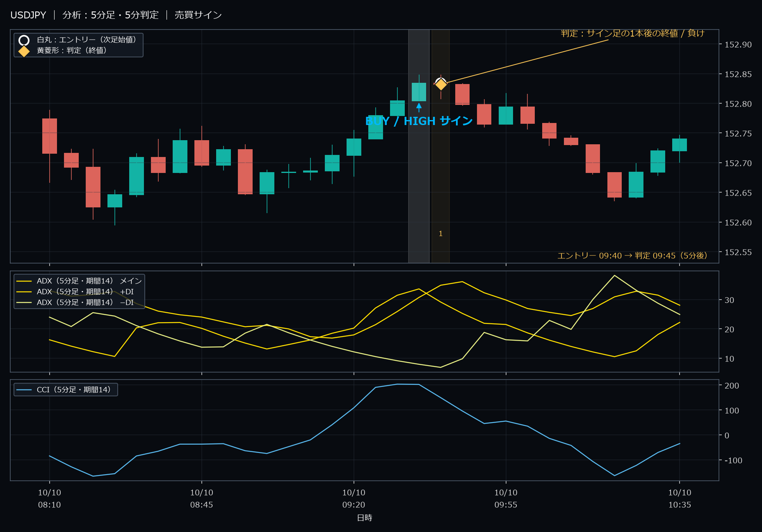Viewport: 762px width, 532px height.
Task: Click the first red candle at 08:10
Action: point(50,136)
